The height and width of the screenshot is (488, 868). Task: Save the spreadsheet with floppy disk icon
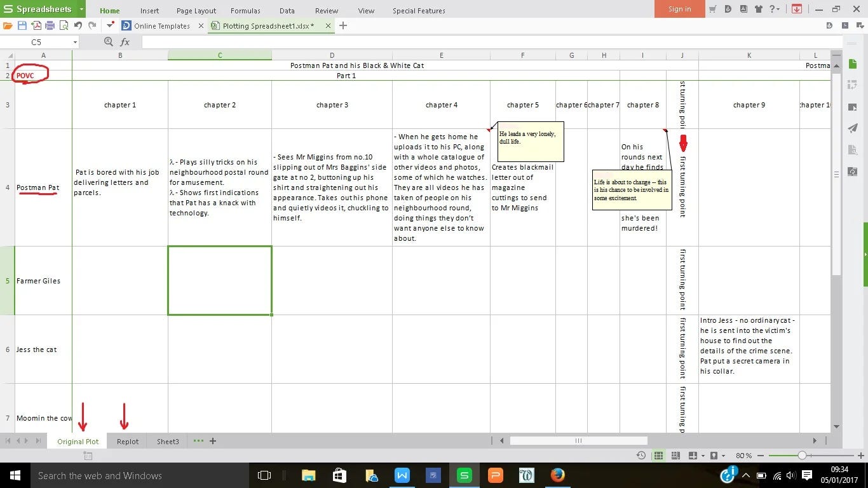[22, 25]
